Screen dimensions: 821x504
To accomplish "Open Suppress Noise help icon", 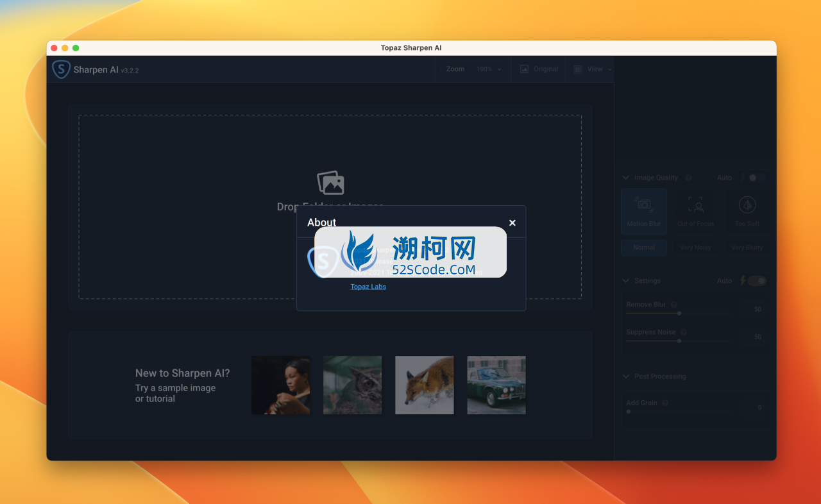I will (684, 332).
